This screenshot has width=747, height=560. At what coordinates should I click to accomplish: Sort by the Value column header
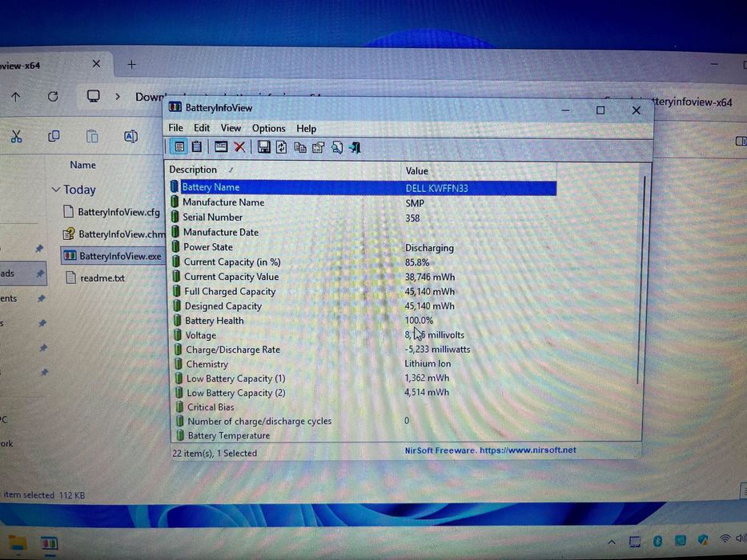pos(479,170)
